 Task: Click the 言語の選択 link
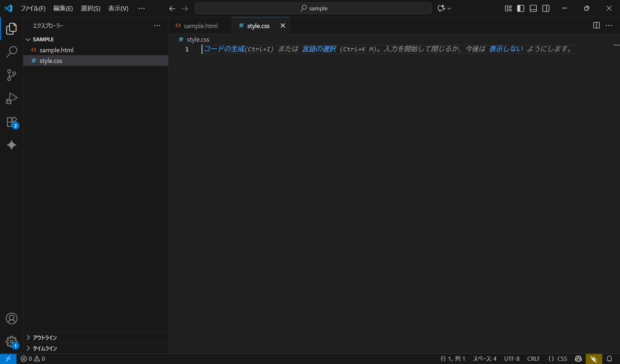coord(319,49)
